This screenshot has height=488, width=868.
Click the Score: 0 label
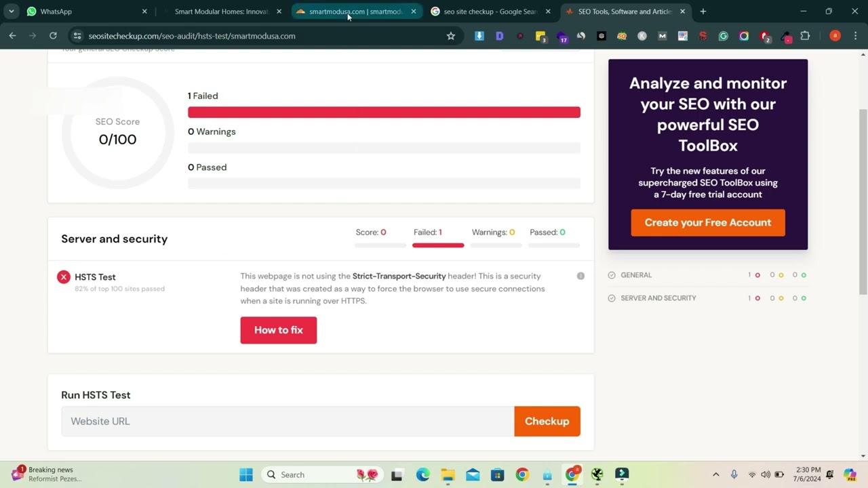tap(371, 232)
